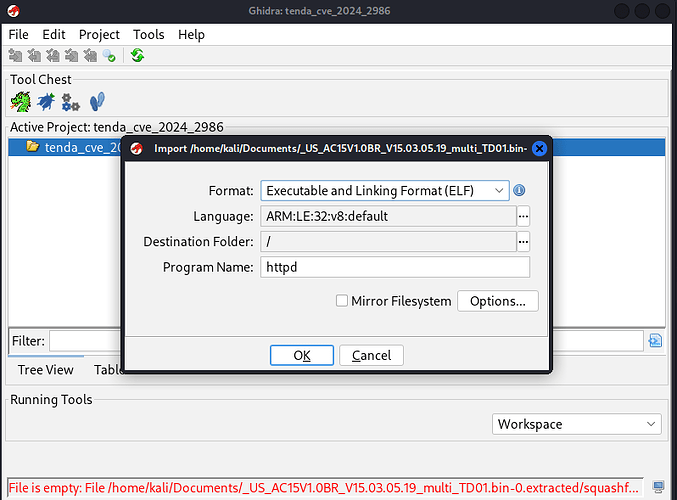Viewport: 677px width, 500px height.
Task: Open the CodeBrowser dragon tool
Action: (x=21, y=102)
